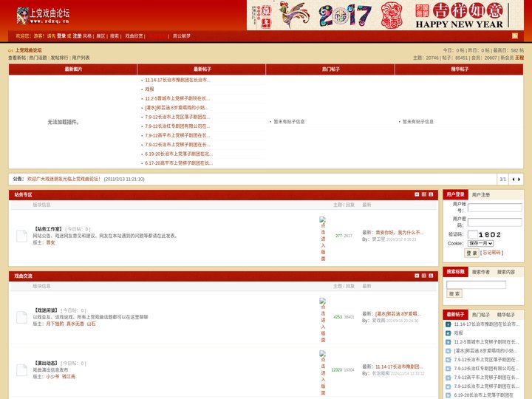This screenshot has width=532, height=399.
Task: Select 搜索内容 search tab
Action: coord(506,272)
